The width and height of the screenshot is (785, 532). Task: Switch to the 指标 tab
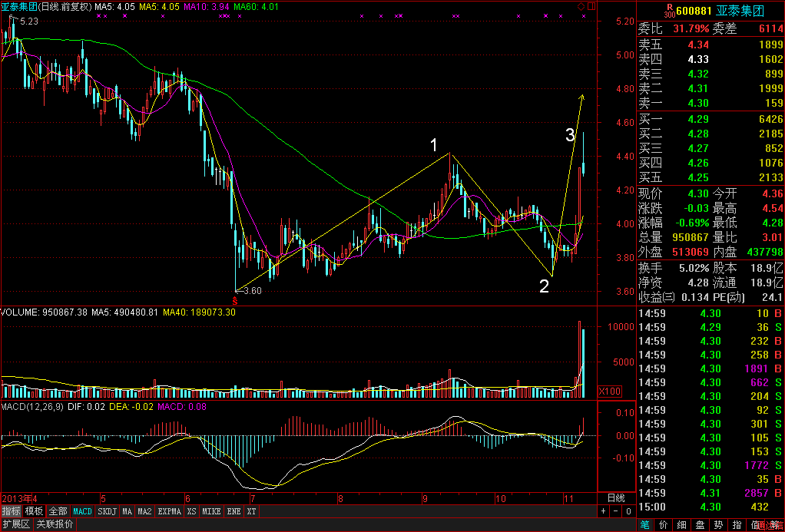click(12, 511)
